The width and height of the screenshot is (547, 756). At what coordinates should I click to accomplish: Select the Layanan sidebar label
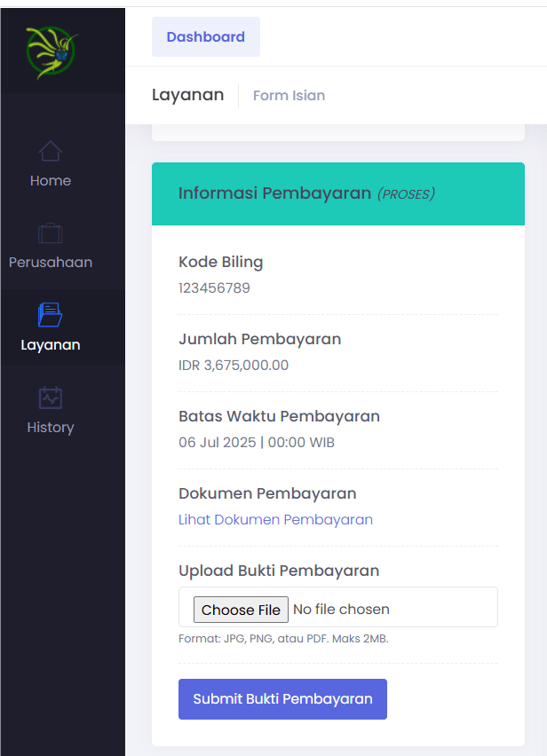[51, 345]
